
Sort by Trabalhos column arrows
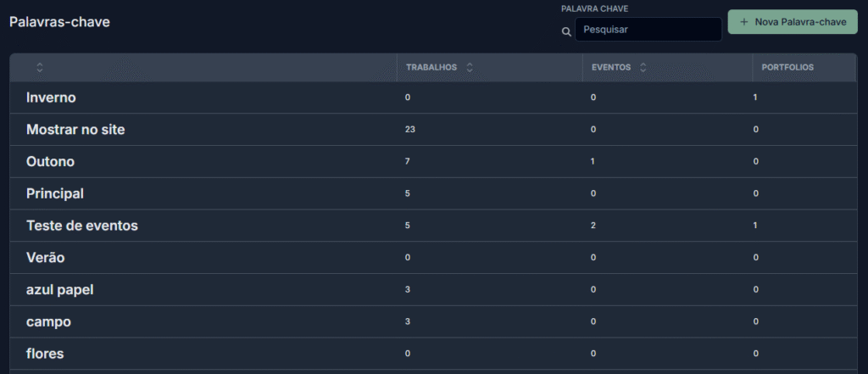(470, 68)
